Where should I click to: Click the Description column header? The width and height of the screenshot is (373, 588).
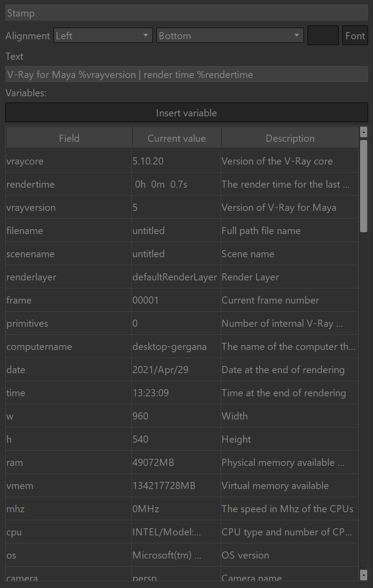[x=290, y=138]
